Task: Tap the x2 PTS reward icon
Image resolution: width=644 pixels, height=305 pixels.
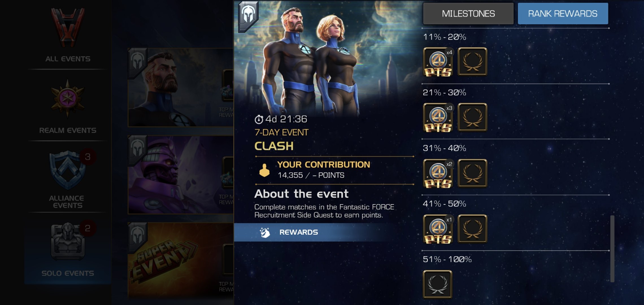Action: coord(438,173)
